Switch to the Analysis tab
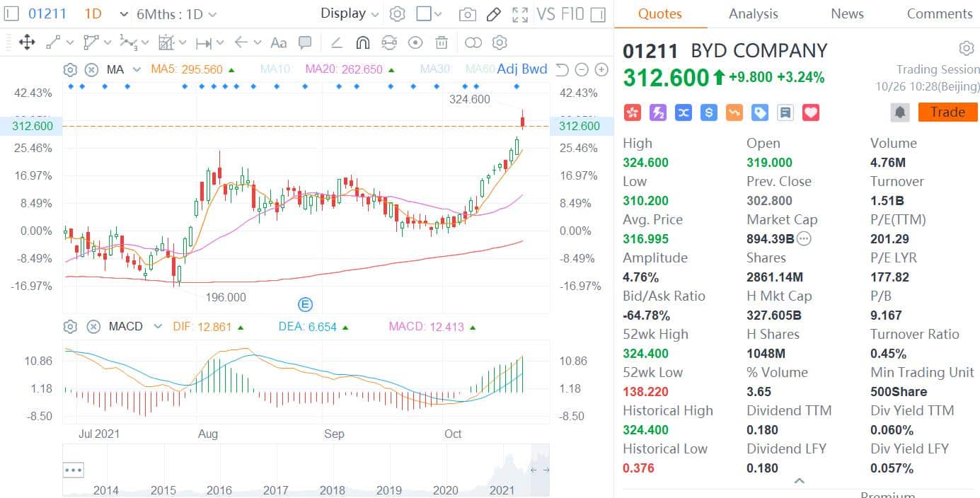 point(753,13)
